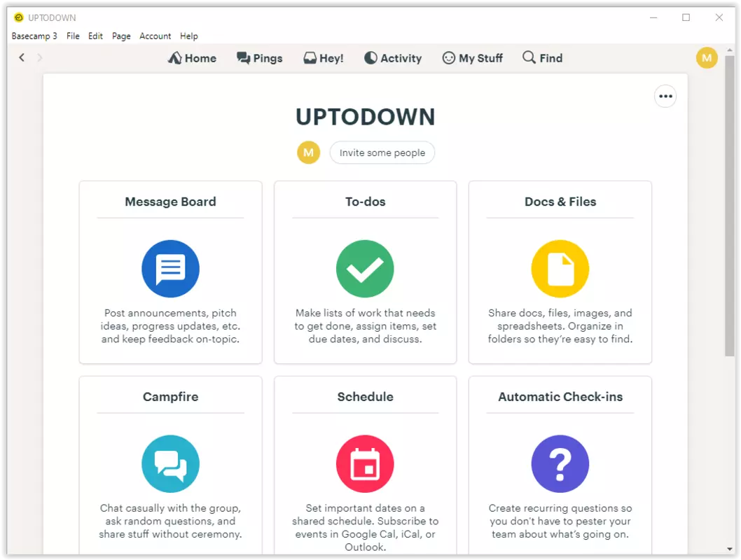Screen dimensions: 741x560
Task: Open the Basecamp 3 menu
Action: point(34,36)
